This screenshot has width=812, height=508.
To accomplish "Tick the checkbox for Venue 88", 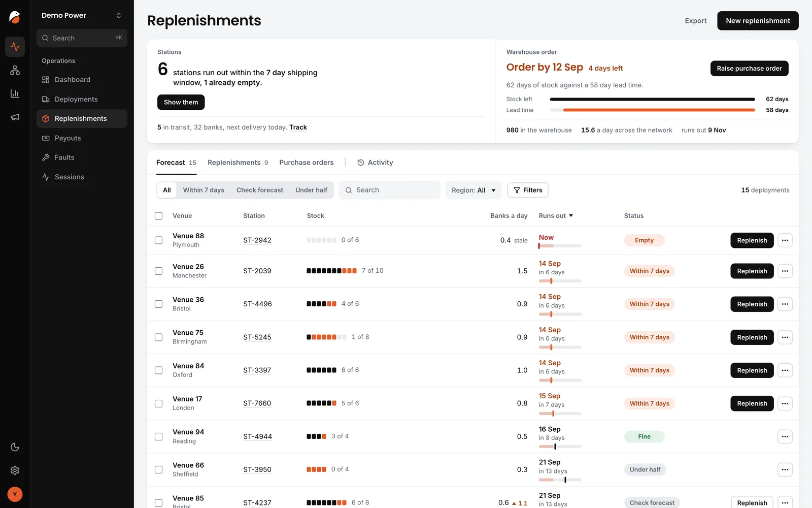I will pyautogui.click(x=159, y=240).
